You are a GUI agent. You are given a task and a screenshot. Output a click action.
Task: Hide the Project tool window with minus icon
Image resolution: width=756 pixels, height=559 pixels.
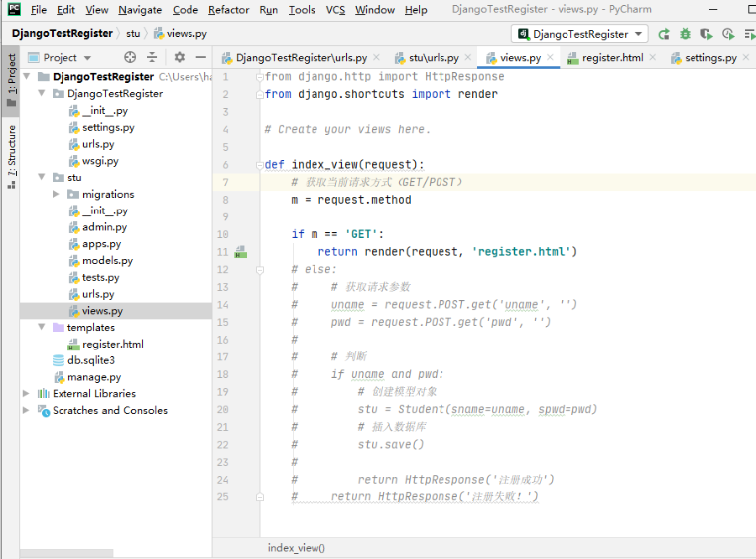(x=201, y=58)
